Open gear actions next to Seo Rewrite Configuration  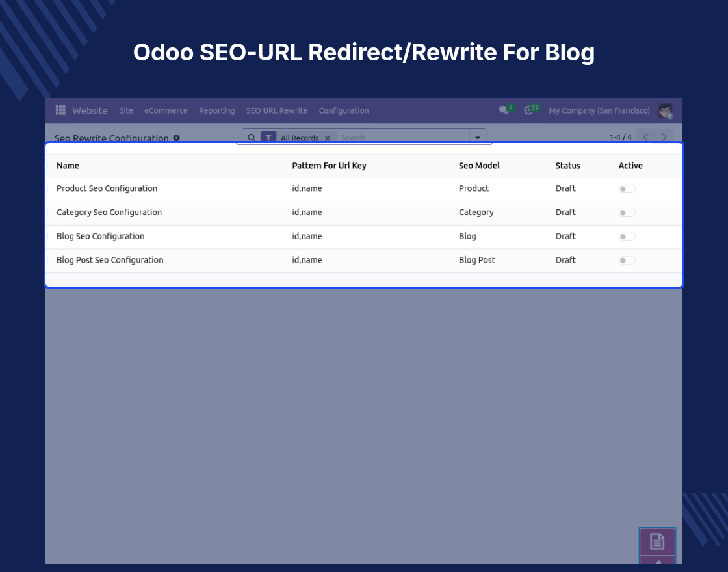click(x=176, y=138)
